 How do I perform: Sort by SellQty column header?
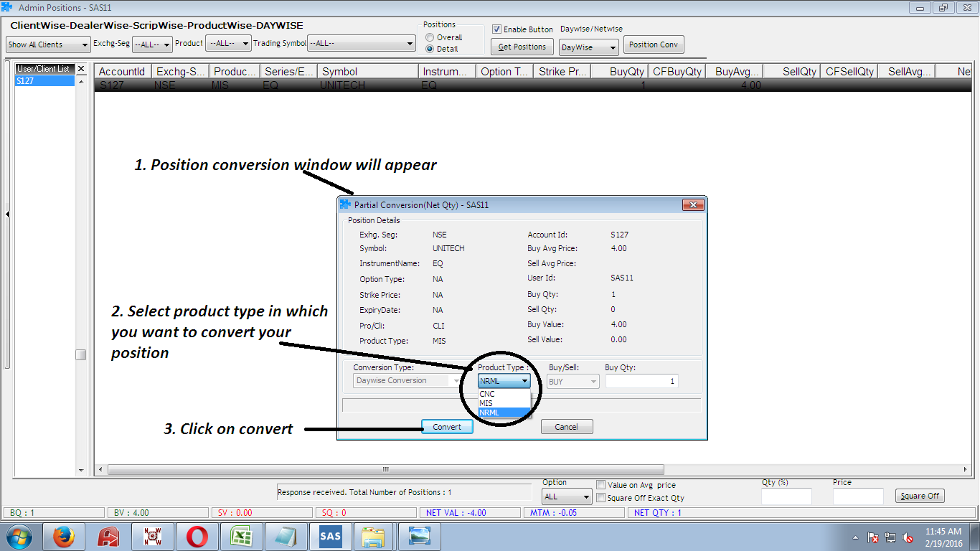tap(791, 72)
